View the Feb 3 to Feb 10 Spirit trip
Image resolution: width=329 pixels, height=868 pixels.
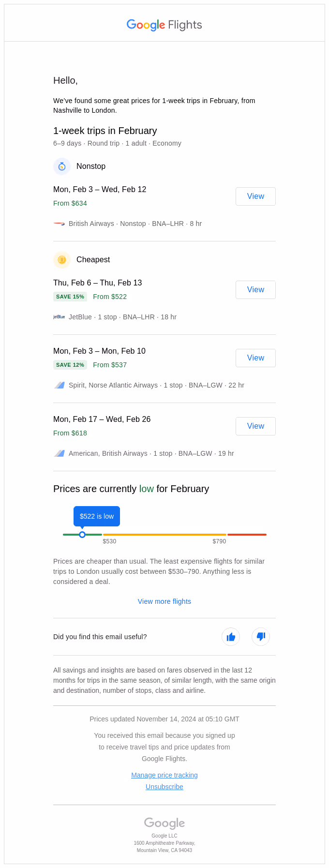point(255,358)
